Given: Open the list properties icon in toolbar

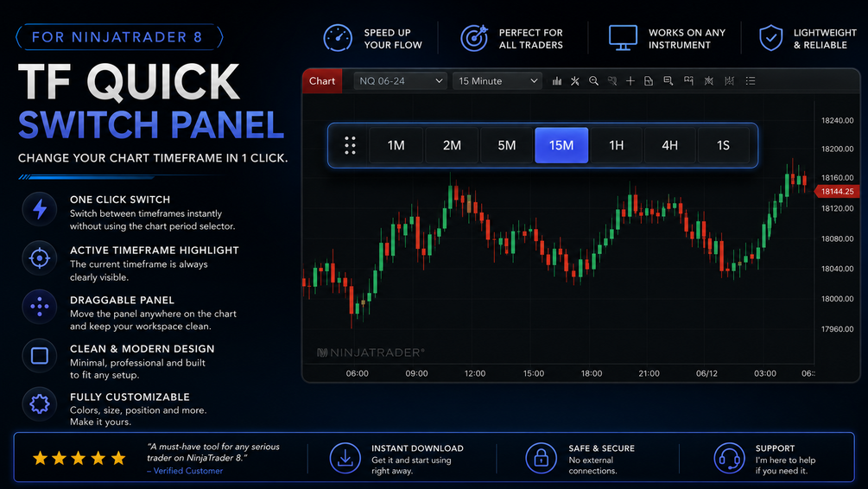Looking at the screenshot, I should (x=750, y=81).
